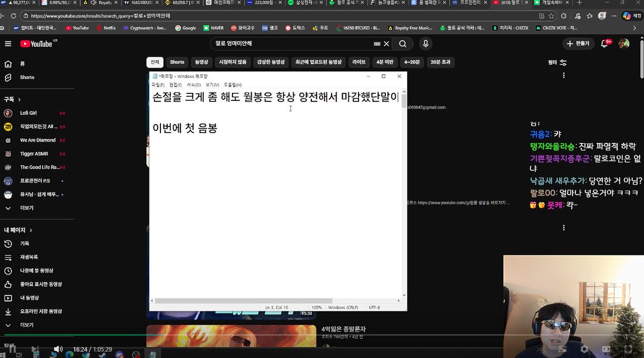Open 프로관전러 P.S subscription channel
This screenshot has width=644, height=358.
click(x=35, y=181)
